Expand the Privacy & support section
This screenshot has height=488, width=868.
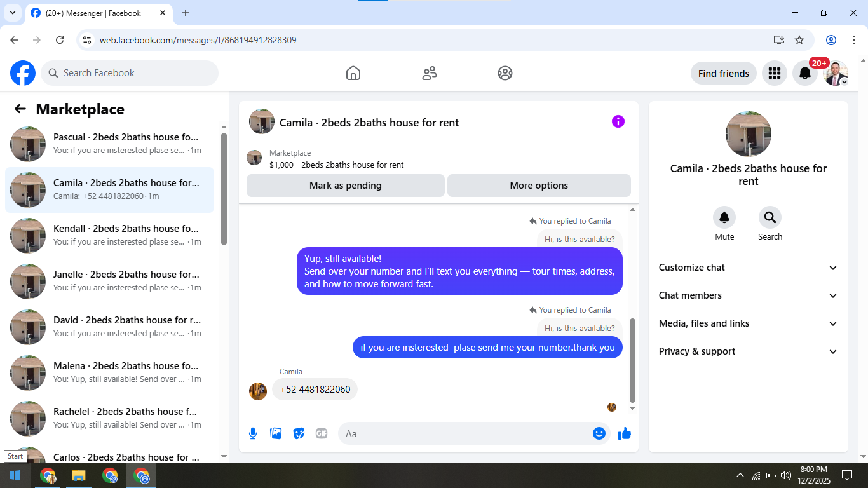pos(749,351)
